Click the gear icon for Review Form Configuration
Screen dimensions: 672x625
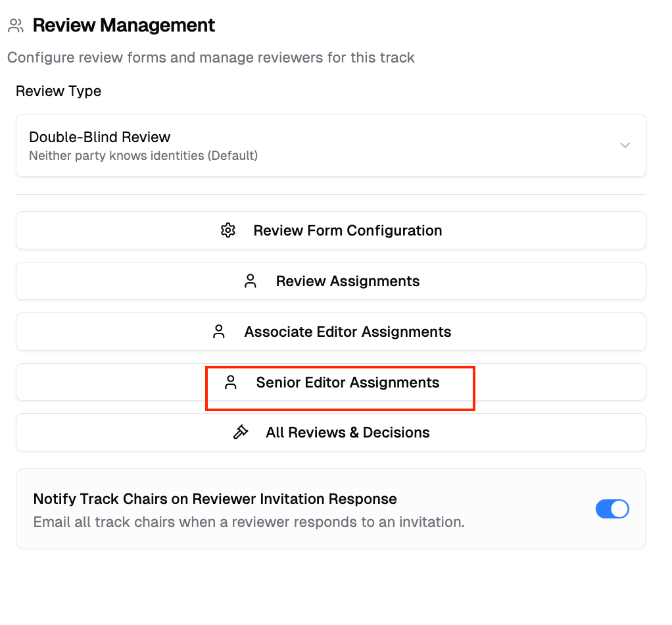coord(228,230)
